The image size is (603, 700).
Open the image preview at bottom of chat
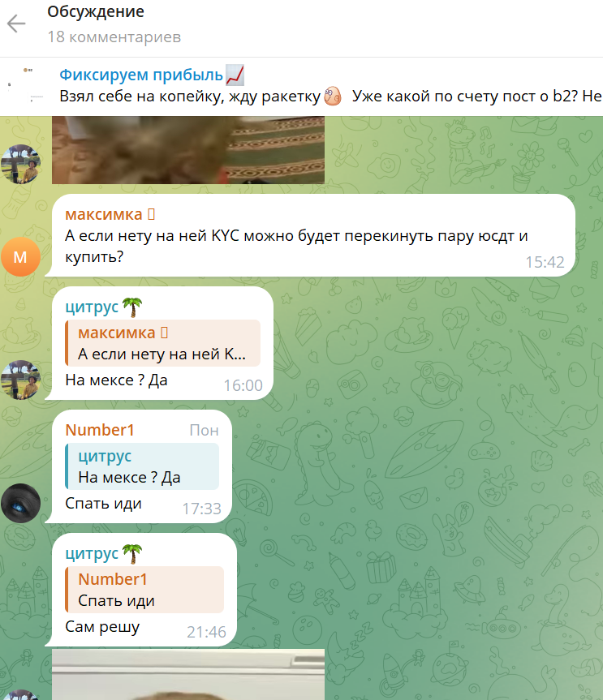point(188,675)
